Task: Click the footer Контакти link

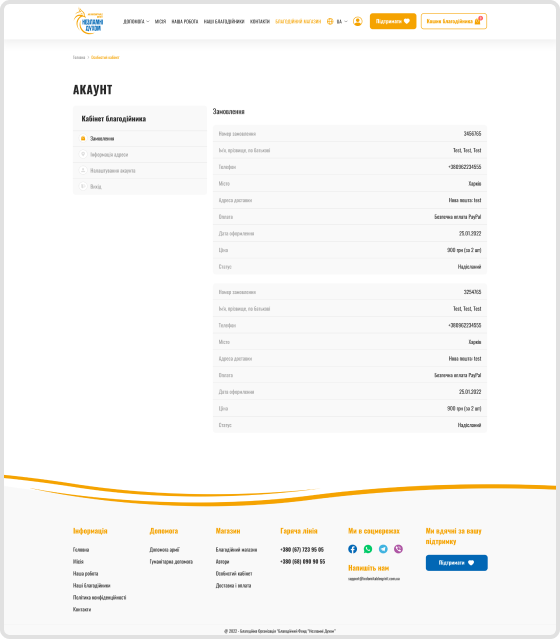Action: pos(82,609)
